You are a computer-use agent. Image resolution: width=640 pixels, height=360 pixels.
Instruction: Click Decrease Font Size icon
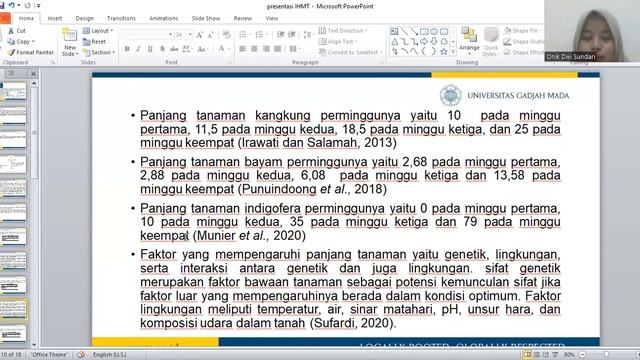coord(210,35)
